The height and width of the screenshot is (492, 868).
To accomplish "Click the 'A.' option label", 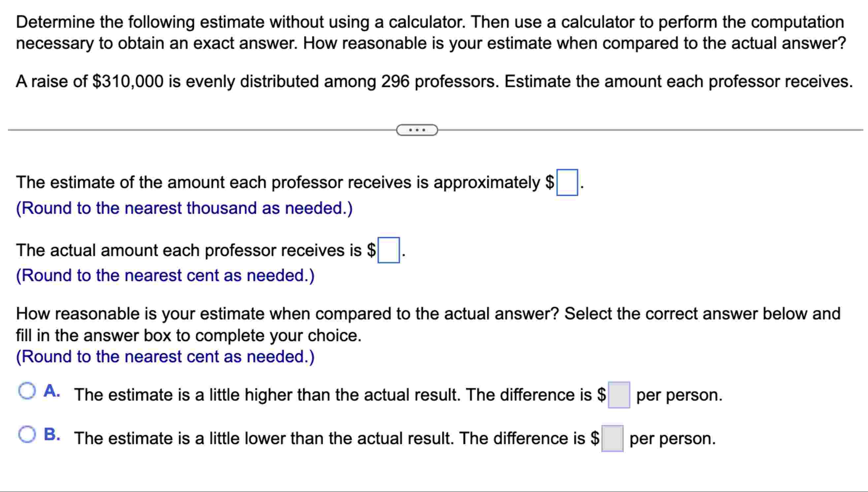I will tap(52, 392).
